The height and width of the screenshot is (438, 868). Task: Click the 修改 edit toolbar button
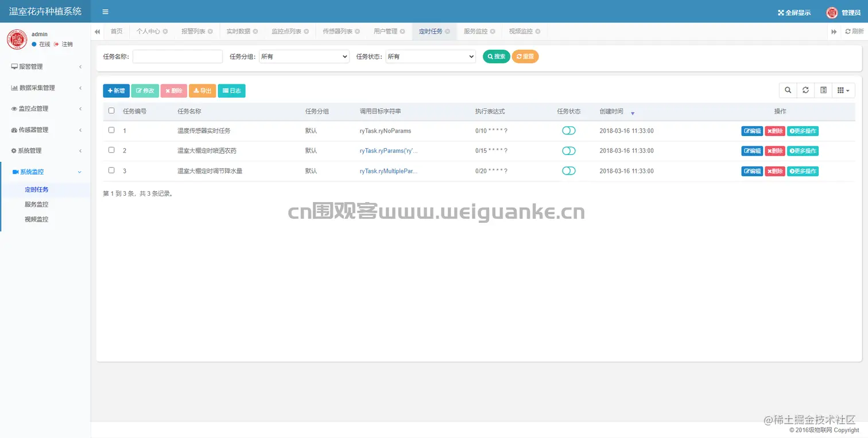145,91
